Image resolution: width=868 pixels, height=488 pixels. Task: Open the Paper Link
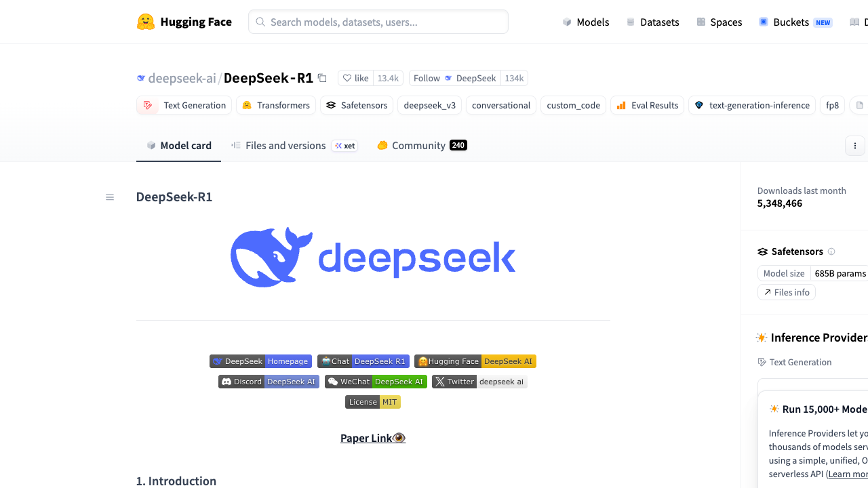point(373,438)
